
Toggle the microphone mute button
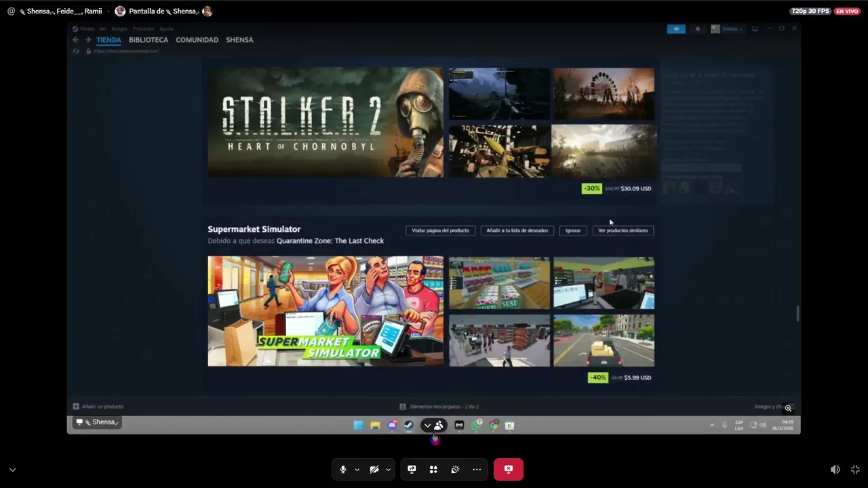(343, 470)
